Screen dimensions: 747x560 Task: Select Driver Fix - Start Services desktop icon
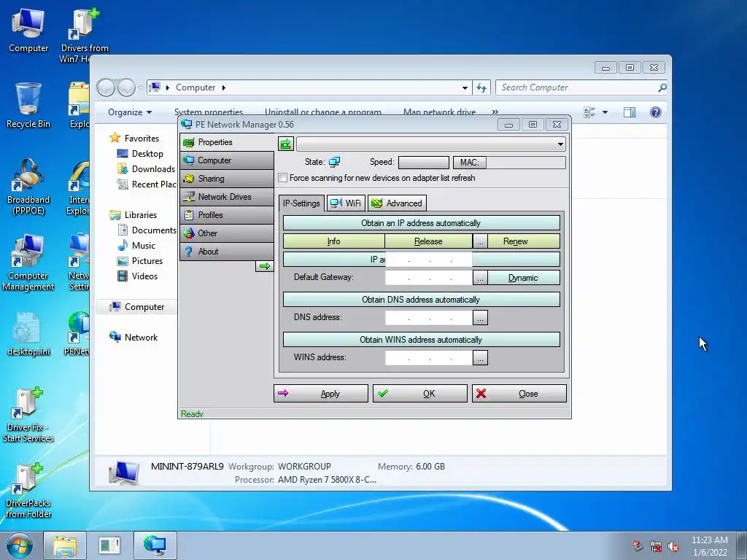[x=28, y=415]
